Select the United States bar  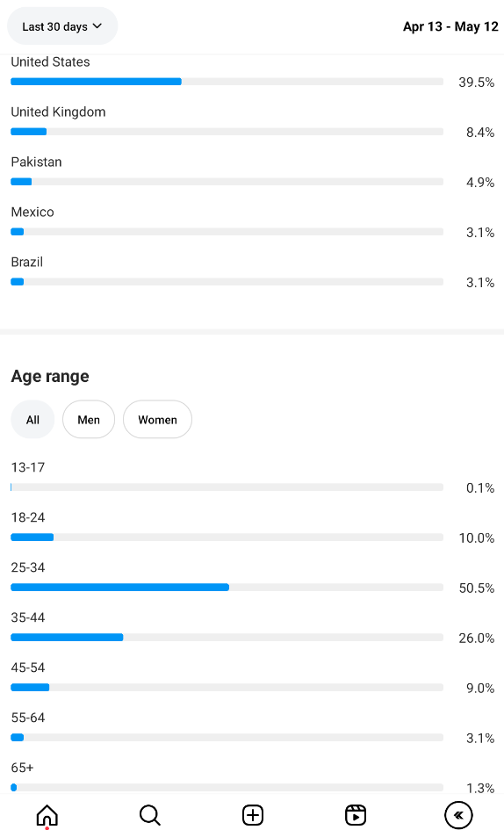pyautogui.click(x=227, y=82)
